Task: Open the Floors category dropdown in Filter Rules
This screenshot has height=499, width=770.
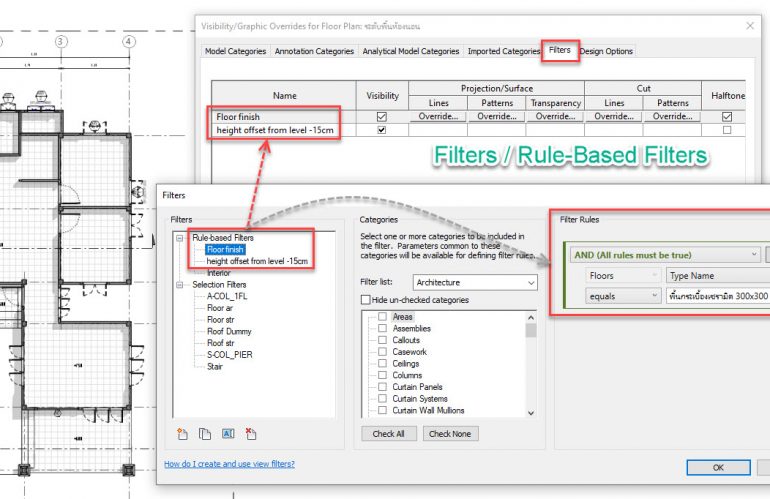Action: tap(623, 276)
